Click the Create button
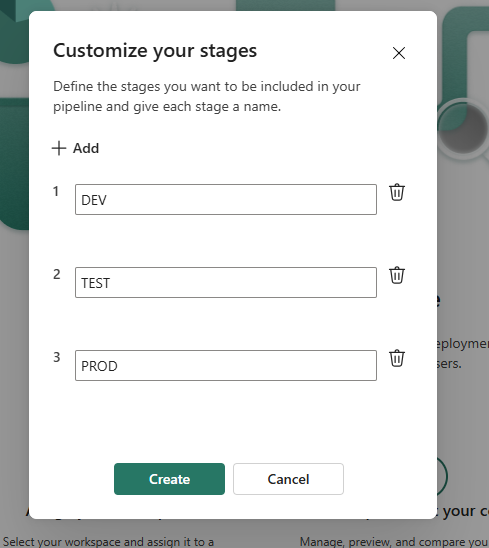489x548 pixels. tap(169, 479)
